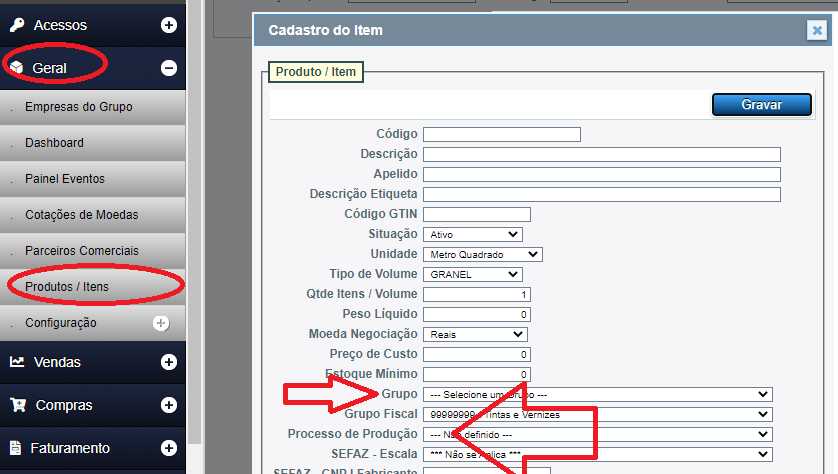The image size is (838, 474).
Task: Focus the Código GTIN field
Action: [x=476, y=214]
